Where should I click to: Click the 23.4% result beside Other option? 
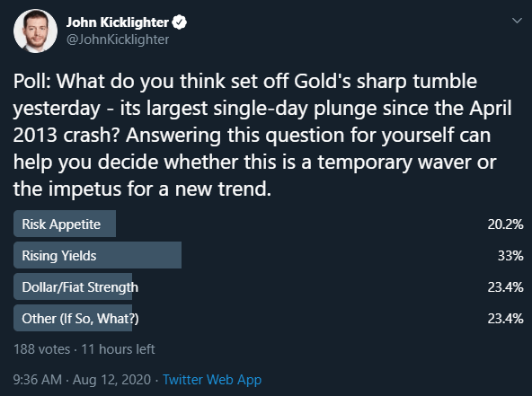click(505, 319)
